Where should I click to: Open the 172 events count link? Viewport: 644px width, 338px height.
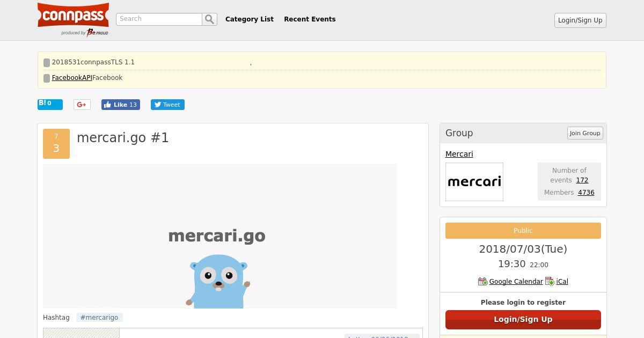(x=582, y=180)
